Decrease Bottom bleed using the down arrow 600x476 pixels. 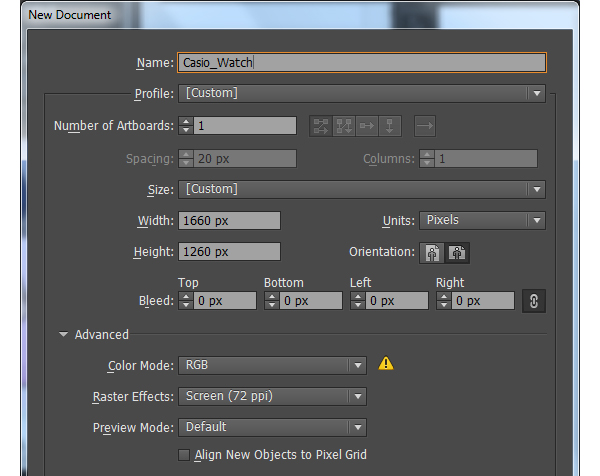coord(272,305)
